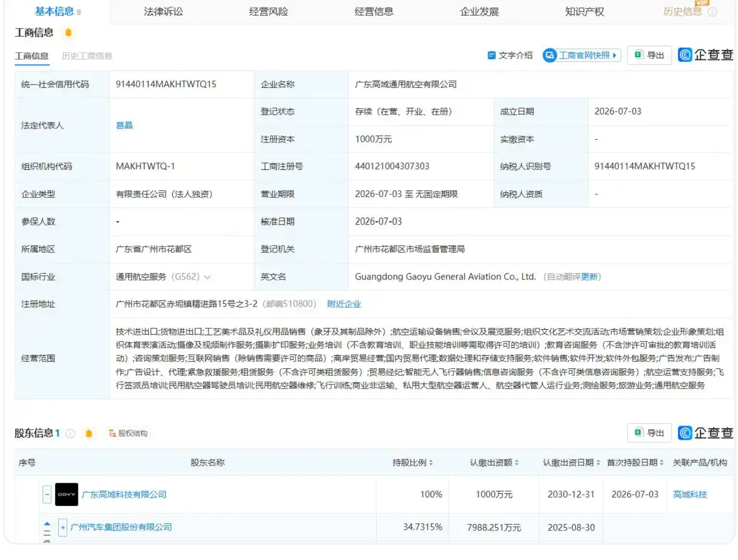The image size is (738, 560).
Task: Click 工商注册号 440121004307303
Action: tap(392, 166)
